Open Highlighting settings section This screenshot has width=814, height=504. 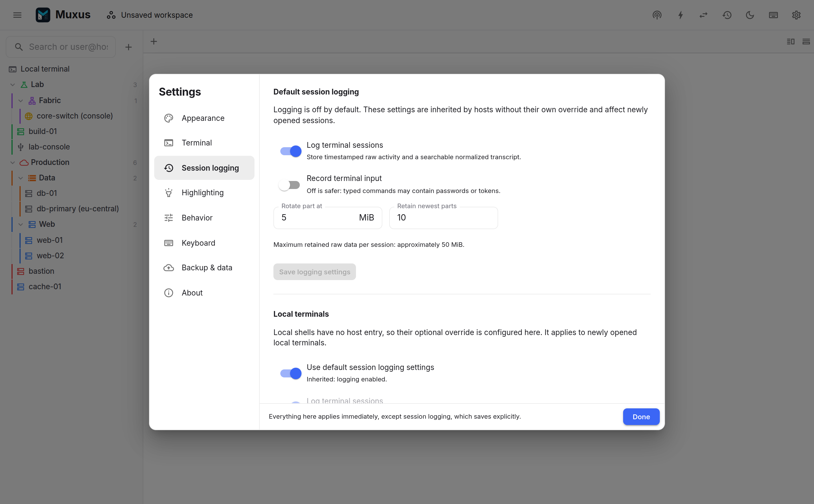click(x=204, y=193)
